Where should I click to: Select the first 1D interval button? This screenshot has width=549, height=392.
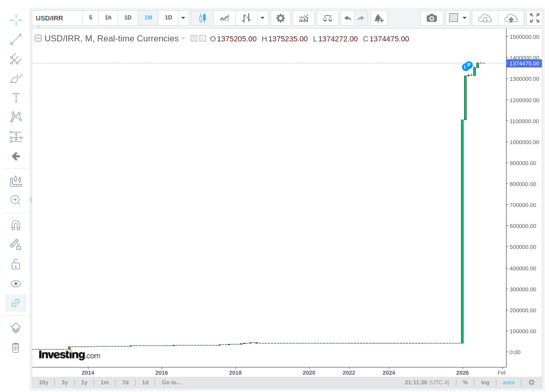click(x=128, y=17)
